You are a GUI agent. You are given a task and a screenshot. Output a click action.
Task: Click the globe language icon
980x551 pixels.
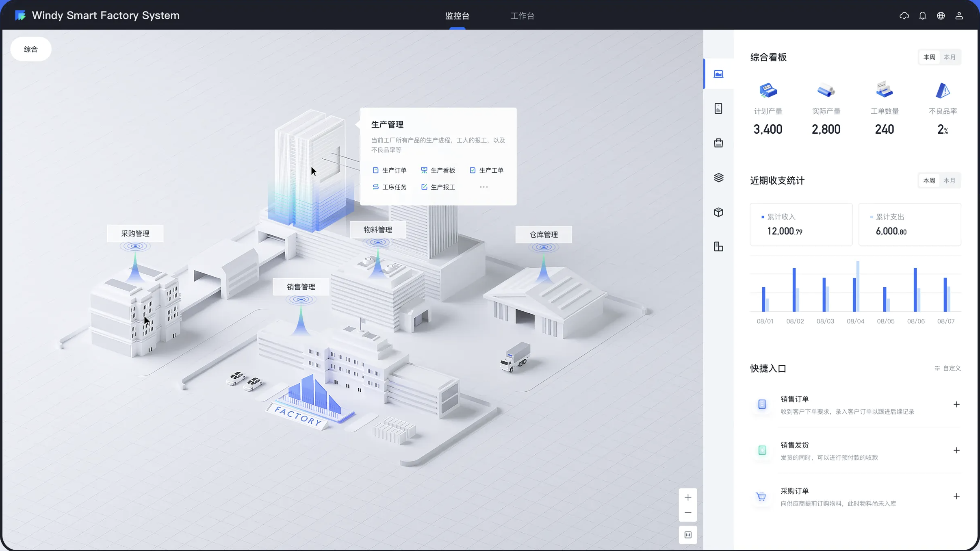[x=941, y=15]
